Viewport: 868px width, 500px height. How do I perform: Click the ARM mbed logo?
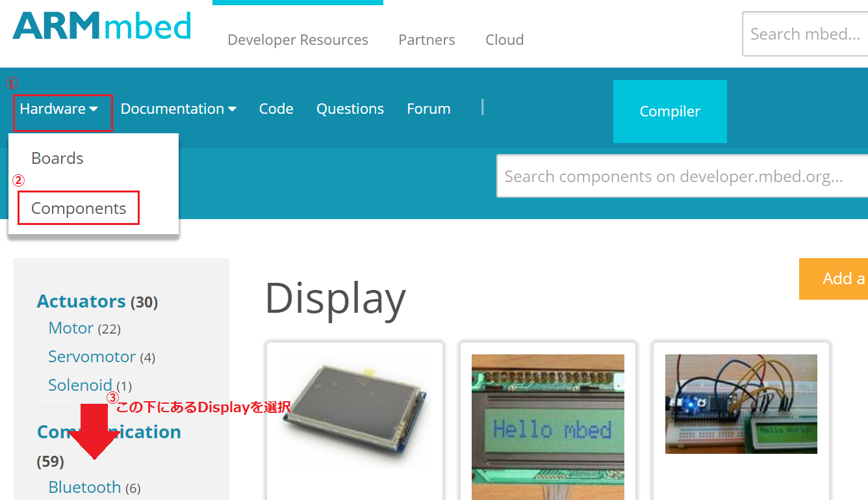102,25
